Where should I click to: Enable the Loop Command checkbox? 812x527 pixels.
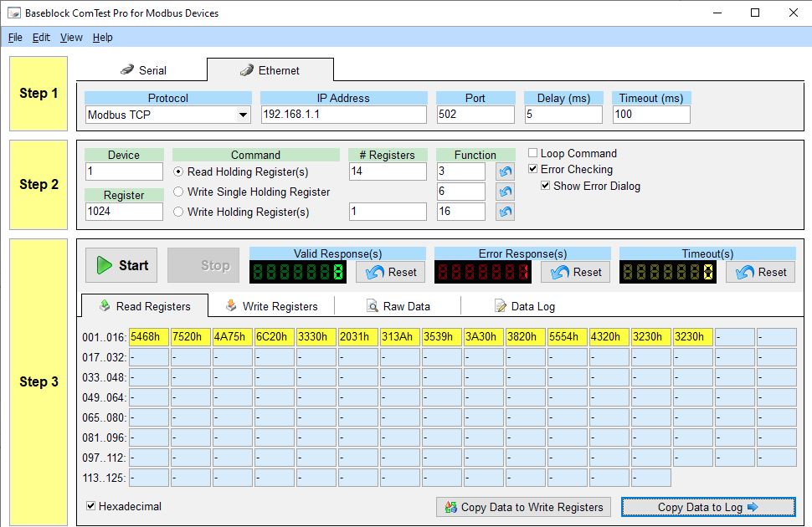[533, 154]
